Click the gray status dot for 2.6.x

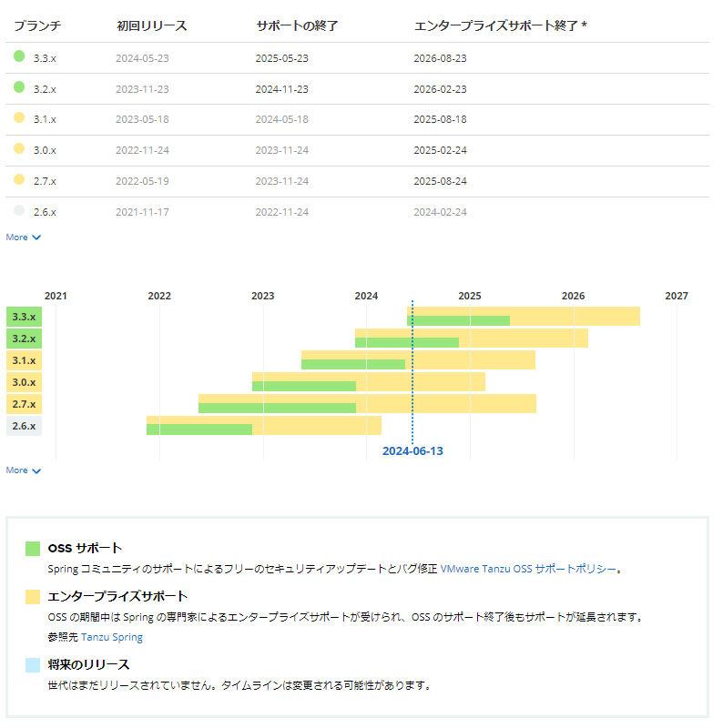(x=19, y=210)
